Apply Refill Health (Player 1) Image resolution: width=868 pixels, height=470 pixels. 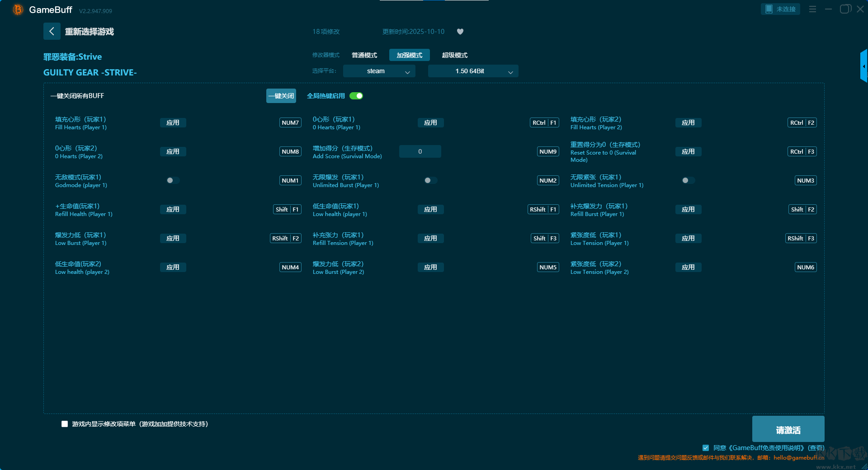pos(173,209)
